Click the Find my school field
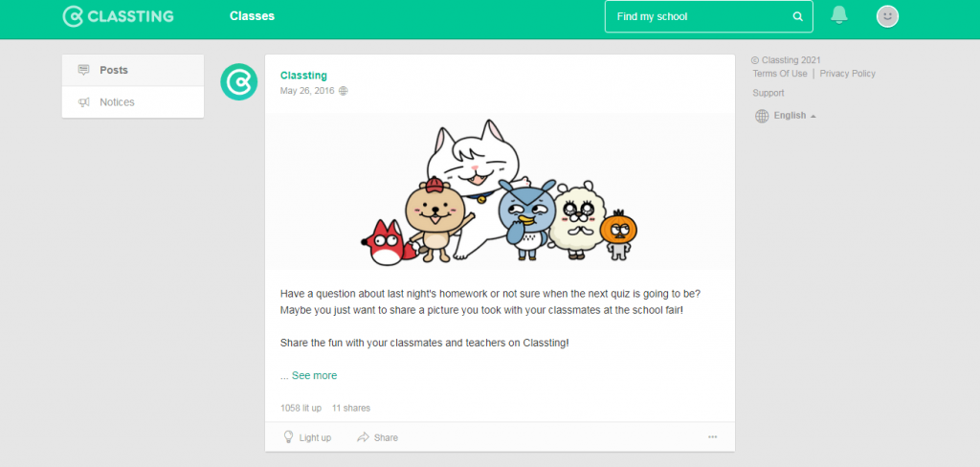980x467 pixels. click(x=709, y=16)
